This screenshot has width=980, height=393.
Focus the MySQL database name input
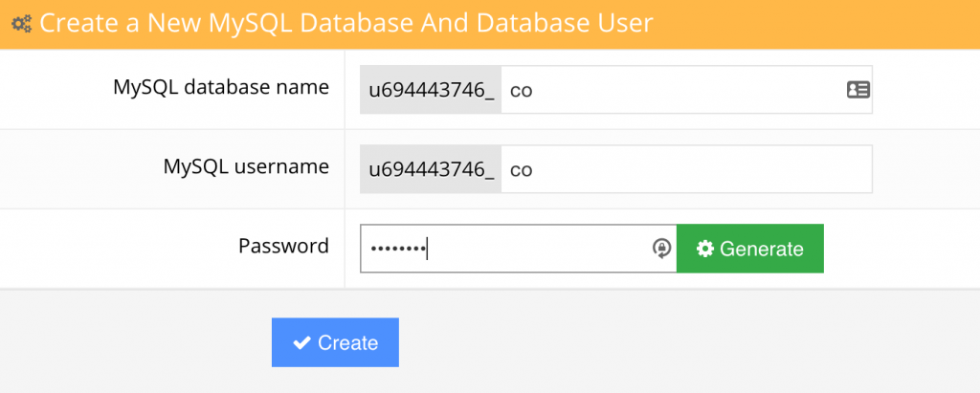point(670,90)
